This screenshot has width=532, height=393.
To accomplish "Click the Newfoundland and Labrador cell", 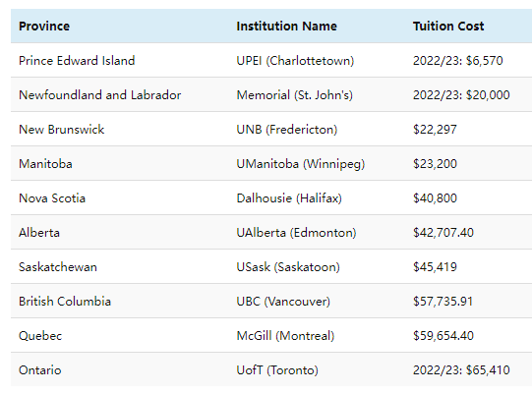I will pyautogui.click(x=99, y=95).
